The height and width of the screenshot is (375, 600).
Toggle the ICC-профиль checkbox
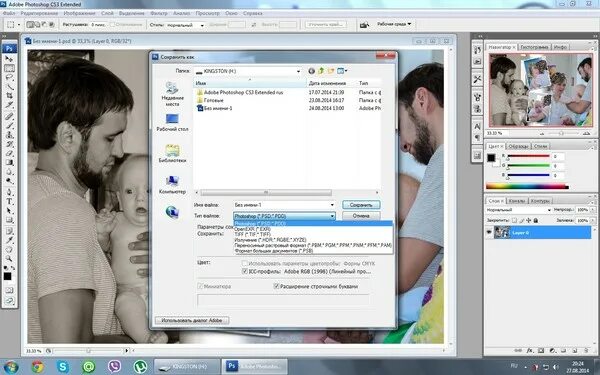(245, 271)
